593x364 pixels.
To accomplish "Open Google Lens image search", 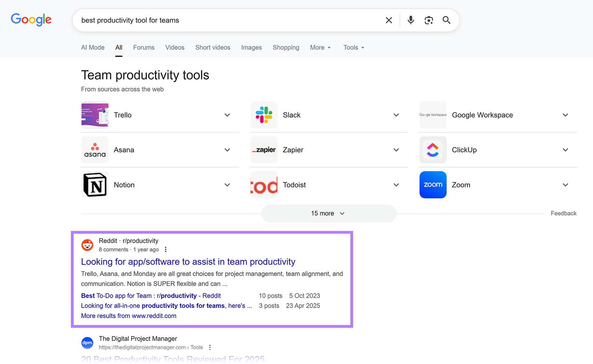I will pos(428,20).
